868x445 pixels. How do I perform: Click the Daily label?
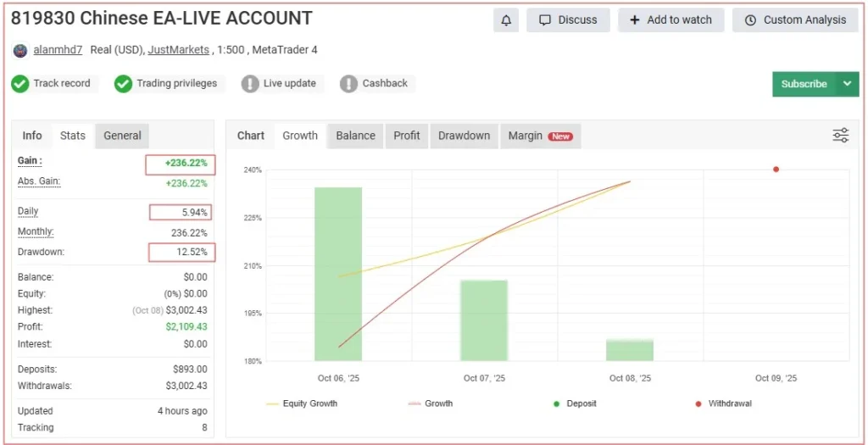pos(28,211)
